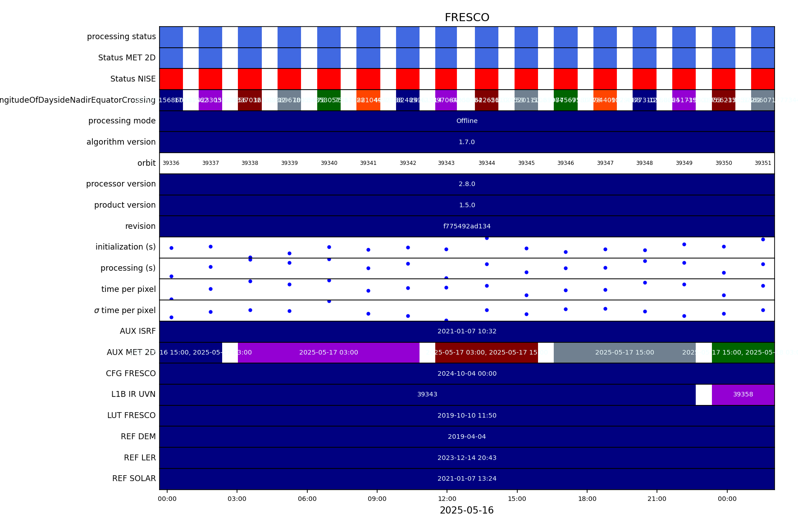
Task: Click the 'L1B IR UVN' row label
Action: 133,394
